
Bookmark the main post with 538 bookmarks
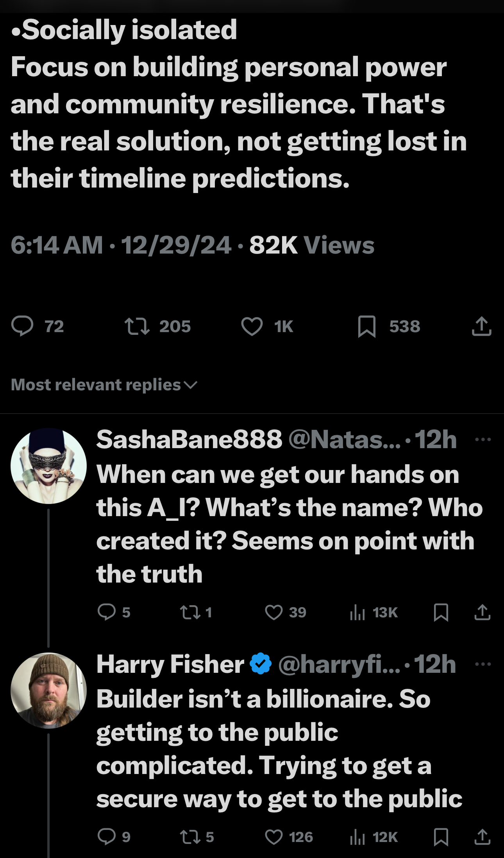(366, 326)
